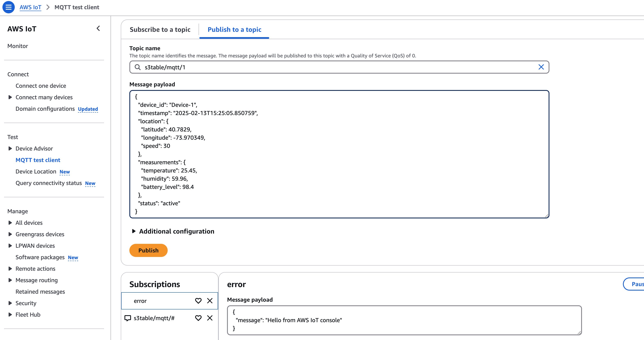
Task: Click the search icon in Topic name
Action: [138, 67]
